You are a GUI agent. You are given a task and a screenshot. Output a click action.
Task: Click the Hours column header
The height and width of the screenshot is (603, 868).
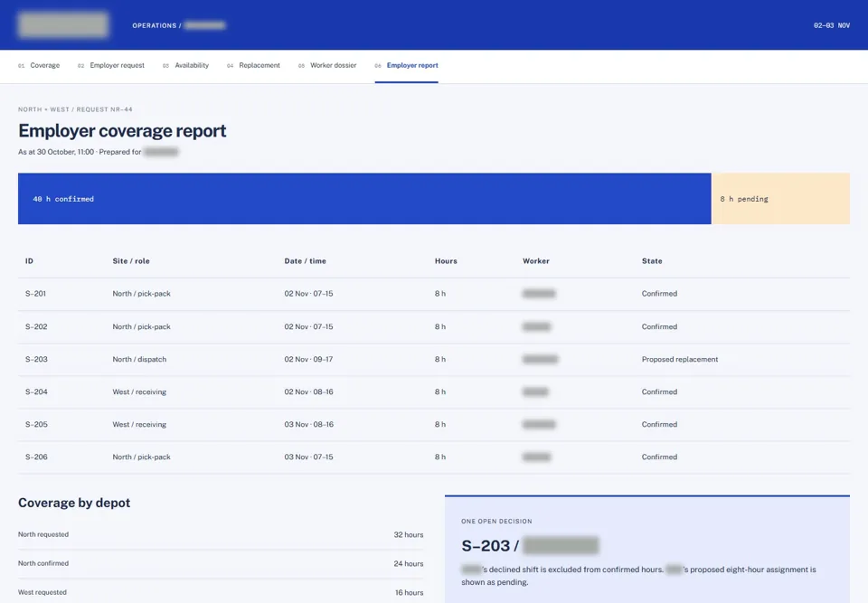446,260
